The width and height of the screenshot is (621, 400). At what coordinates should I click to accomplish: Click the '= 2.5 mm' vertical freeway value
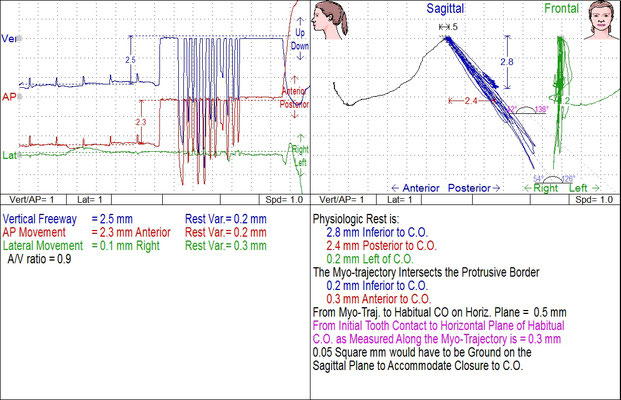[112, 219]
